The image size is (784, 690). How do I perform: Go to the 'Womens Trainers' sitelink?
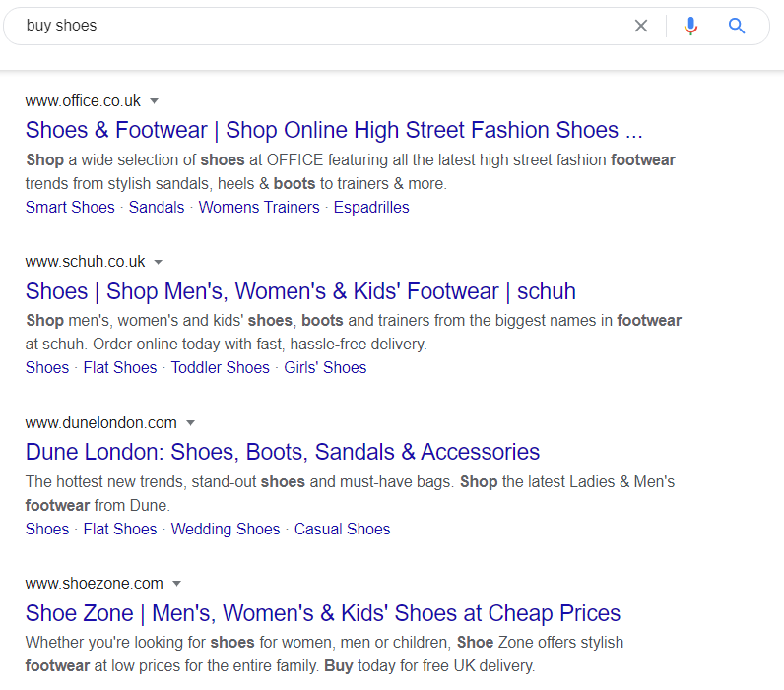coord(259,207)
